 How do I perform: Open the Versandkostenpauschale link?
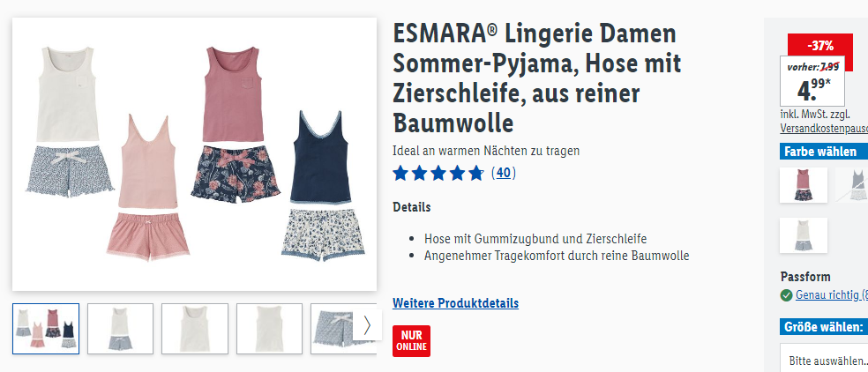pos(824,129)
